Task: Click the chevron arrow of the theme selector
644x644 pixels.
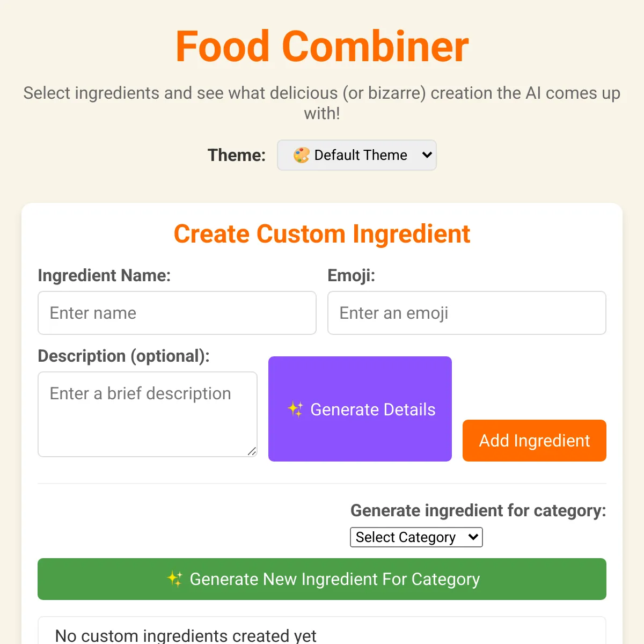Action: [x=427, y=155]
